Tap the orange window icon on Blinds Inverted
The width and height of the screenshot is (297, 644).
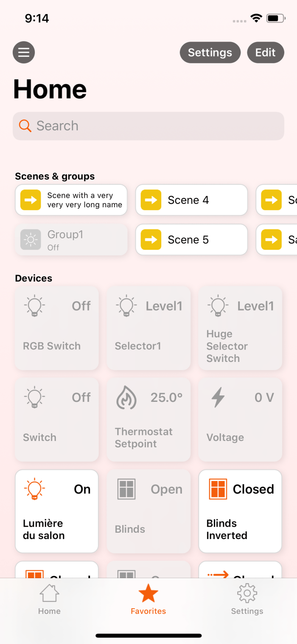point(218,489)
